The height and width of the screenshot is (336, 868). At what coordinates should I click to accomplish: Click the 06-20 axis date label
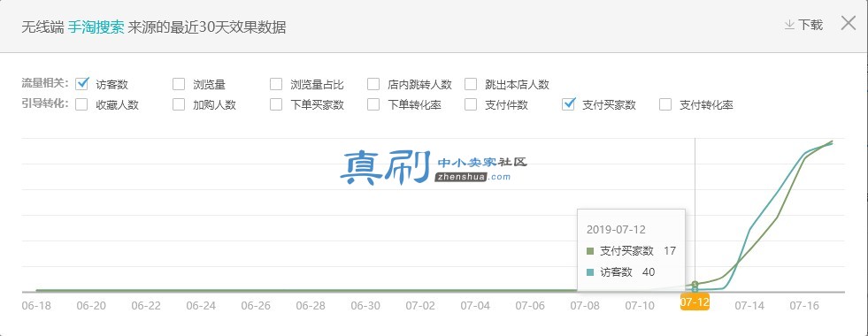[91, 305]
